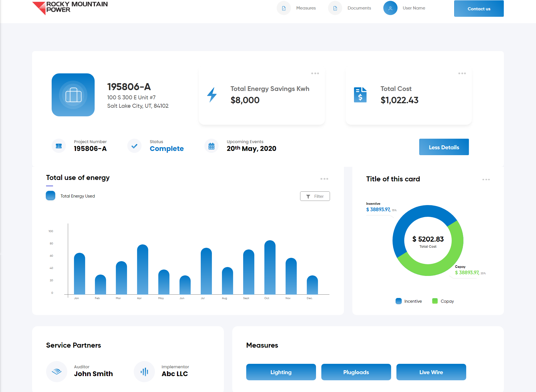Click the 195806-A project heading
Viewport: 536px width, 392px height.
point(129,87)
